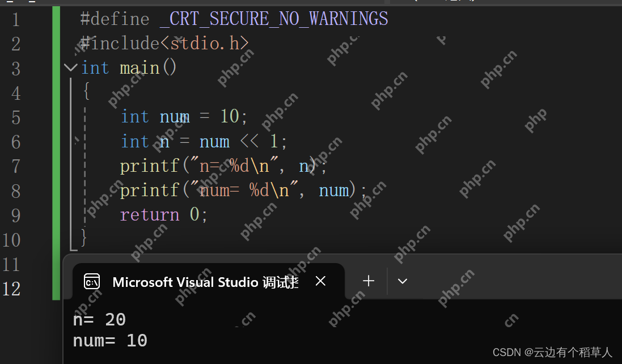Click line number 1 in the gutter
Screen dimensions: 622x364
pos(16,20)
